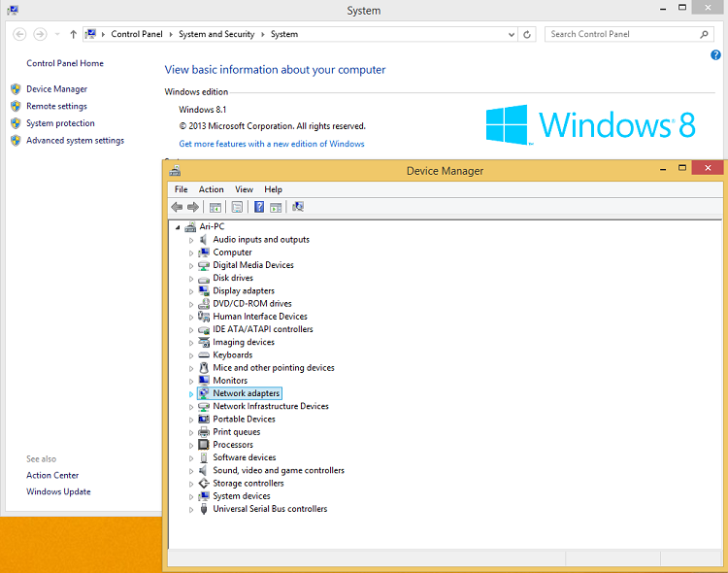
Task: Open the address bar history dropdown arrow
Action: click(512, 34)
